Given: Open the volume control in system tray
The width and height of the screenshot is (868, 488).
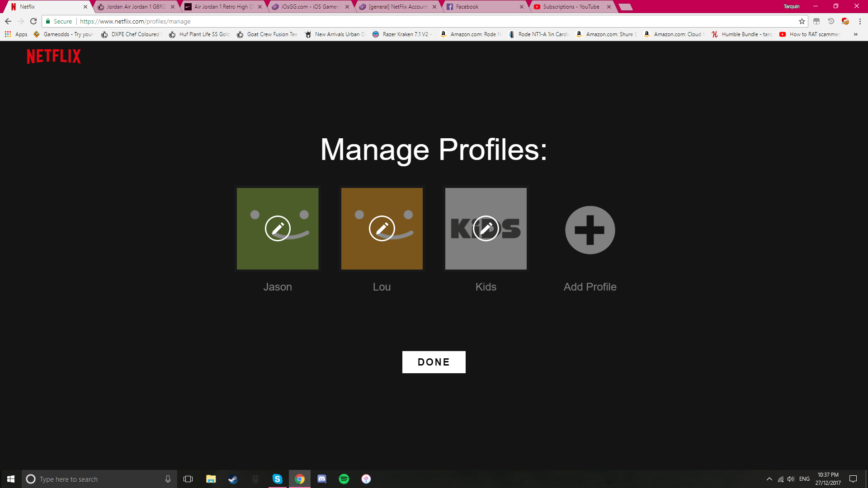Looking at the screenshot, I should click(x=791, y=479).
